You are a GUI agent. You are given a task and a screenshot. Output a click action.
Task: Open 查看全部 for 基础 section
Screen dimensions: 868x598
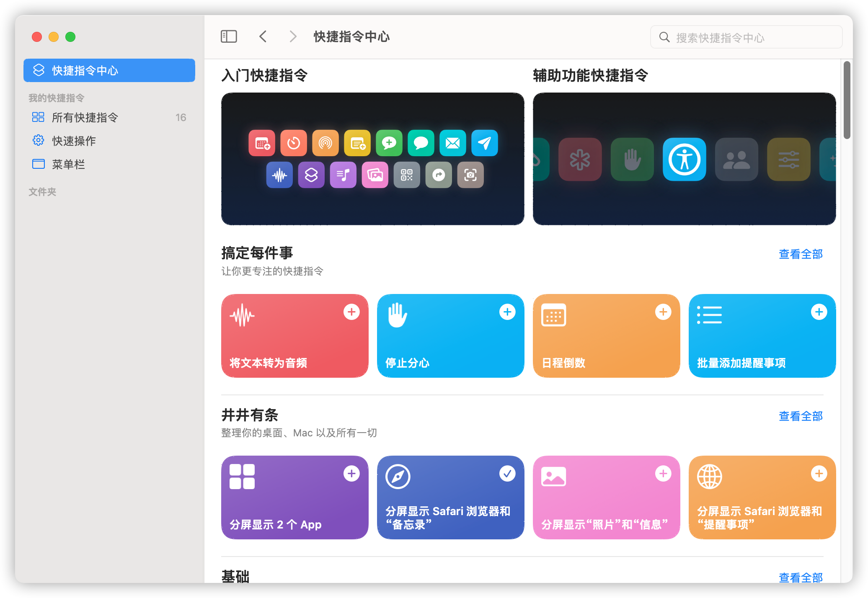[x=801, y=577]
